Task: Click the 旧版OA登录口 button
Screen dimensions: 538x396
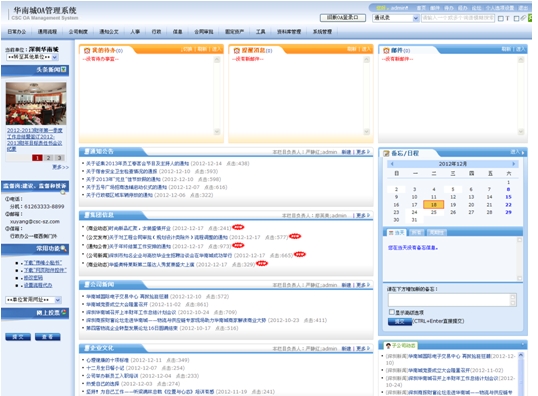Action: tap(342, 18)
